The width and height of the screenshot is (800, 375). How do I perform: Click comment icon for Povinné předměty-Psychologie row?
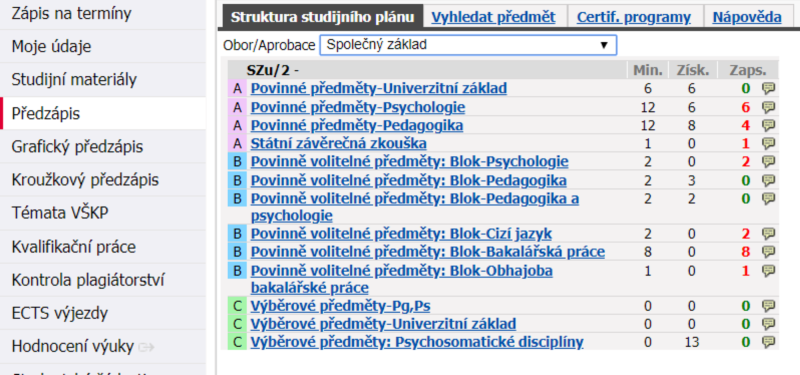tap(768, 108)
